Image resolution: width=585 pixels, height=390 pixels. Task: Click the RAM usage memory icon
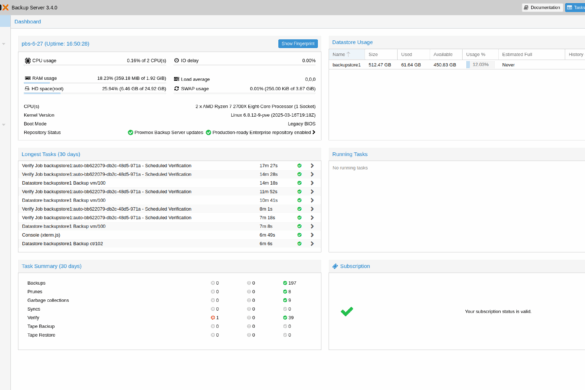click(27, 78)
